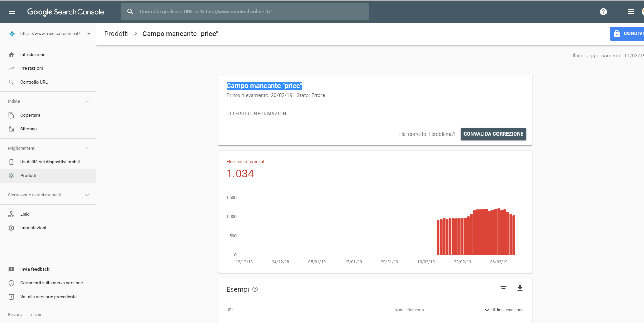
Task: Click the Prodotti breadcrumb link
Action: point(116,34)
